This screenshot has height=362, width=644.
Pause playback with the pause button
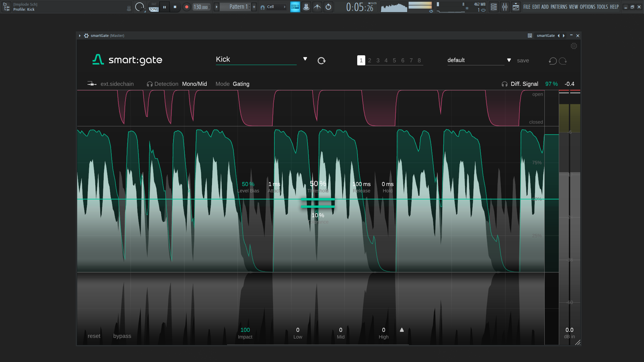click(164, 7)
